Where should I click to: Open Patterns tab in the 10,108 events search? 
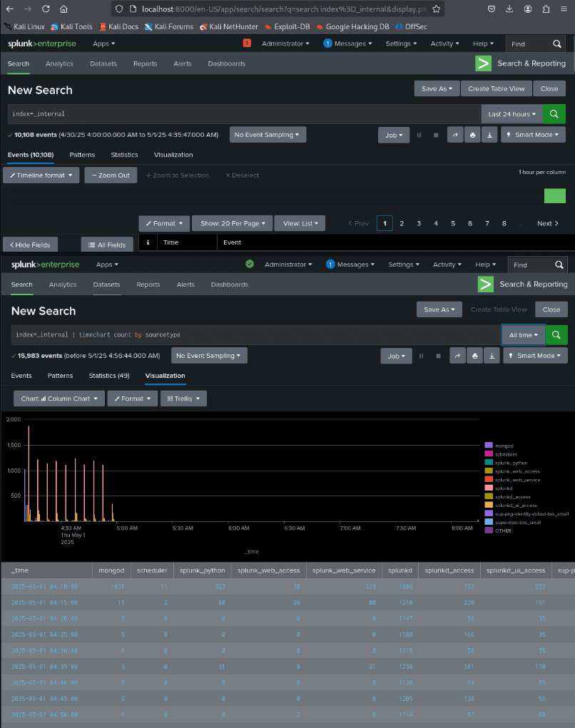pyautogui.click(x=82, y=155)
